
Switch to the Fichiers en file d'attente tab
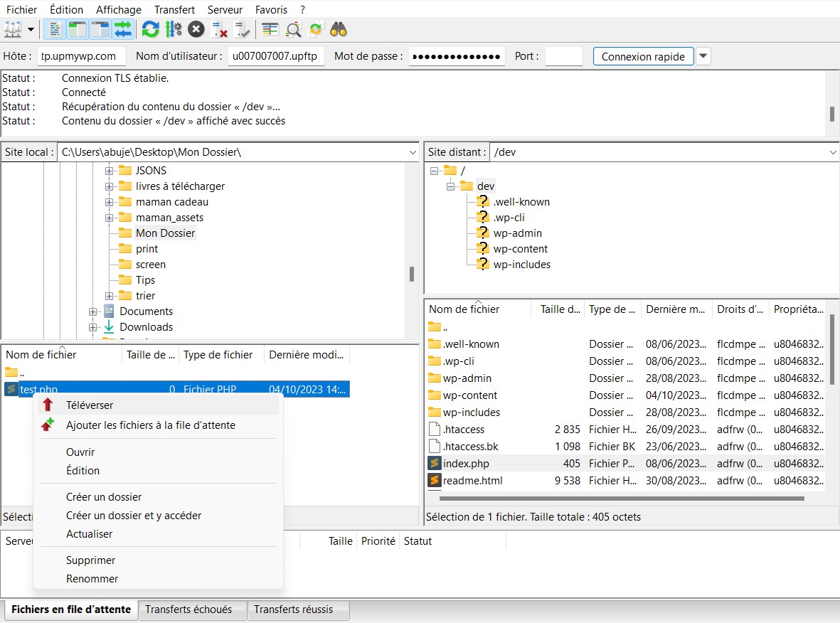pyautogui.click(x=70, y=609)
